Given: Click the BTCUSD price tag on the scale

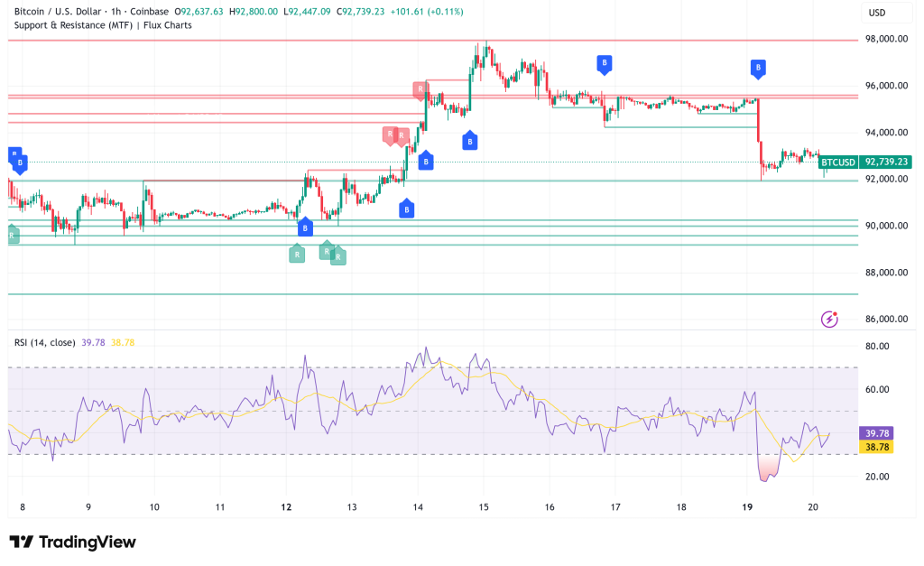Looking at the screenshot, I should tap(837, 163).
